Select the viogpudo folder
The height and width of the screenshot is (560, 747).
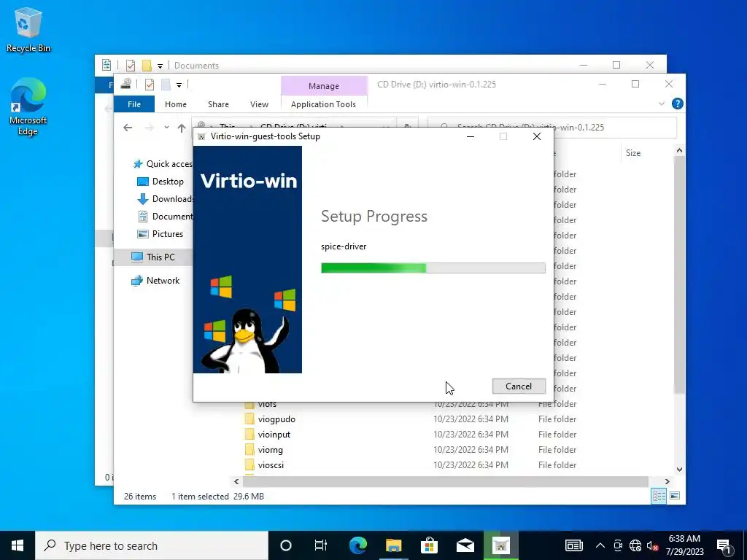coord(276,419)
